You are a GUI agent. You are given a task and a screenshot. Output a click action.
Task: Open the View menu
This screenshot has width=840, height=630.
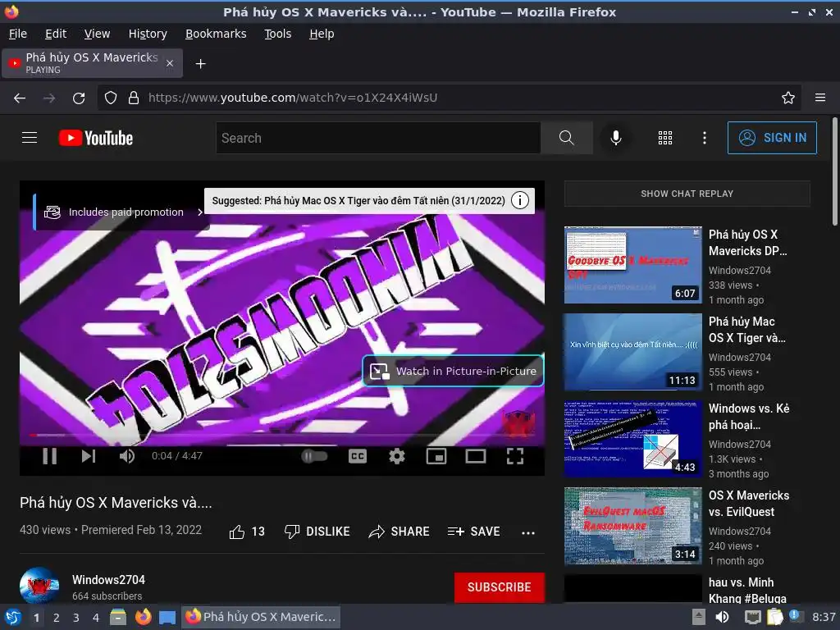pos(97,34)
